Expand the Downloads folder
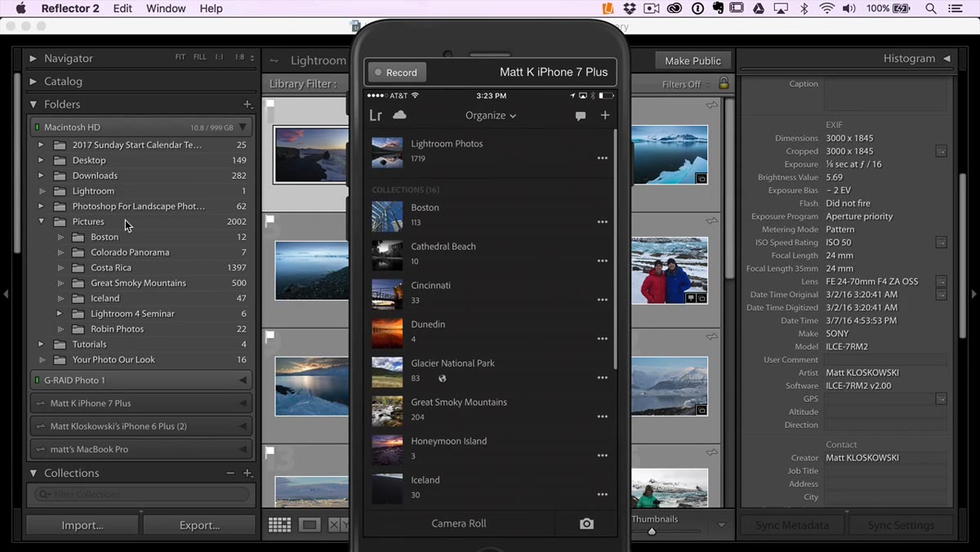Image resolution: width=980 pixels, height=552 pixels. pyautogui.click(x=41, y=176)
